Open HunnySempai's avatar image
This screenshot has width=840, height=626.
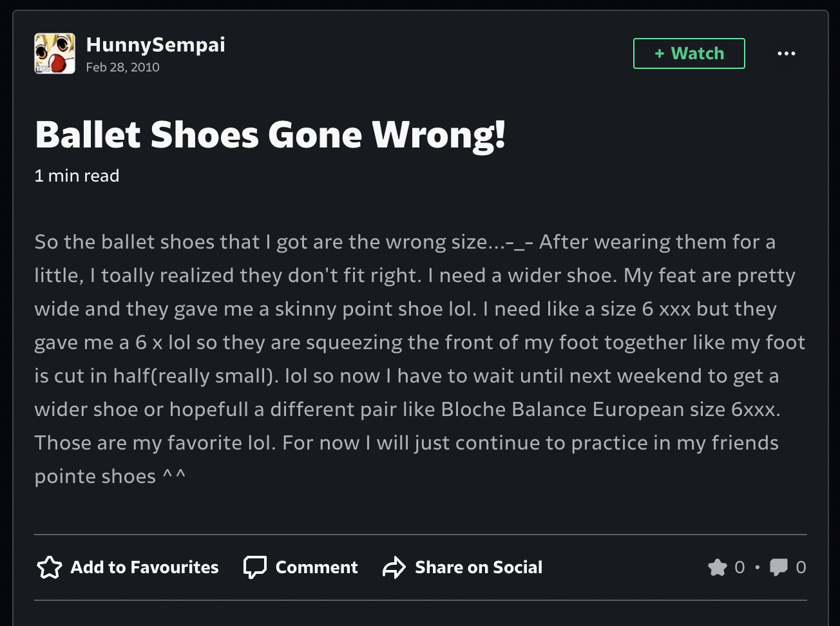click(x=55, y=53)
